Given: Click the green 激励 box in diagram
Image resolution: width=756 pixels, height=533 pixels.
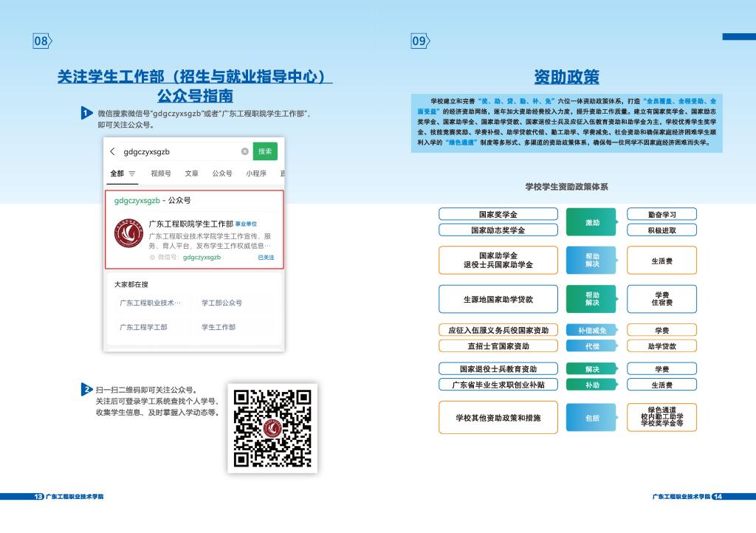Looking at the screenshot, I should coord(592,222).
